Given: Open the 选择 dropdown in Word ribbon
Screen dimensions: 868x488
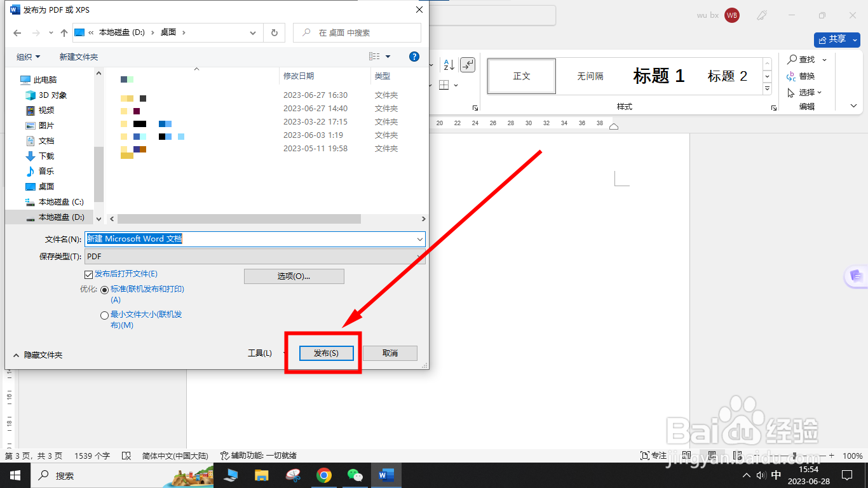Looking at the screenshot, I should pos(804,93).
